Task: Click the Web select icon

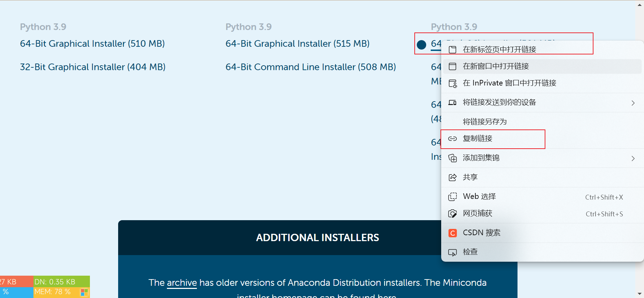Action: coord(452,196)
